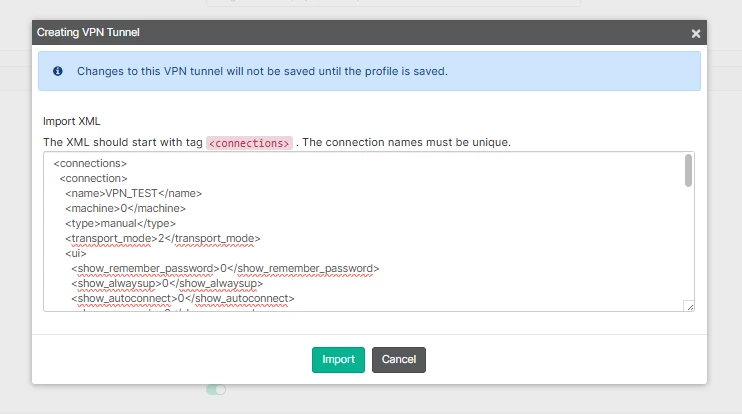
Task: Click the line '<name>VPN_TEST</name>'
Action: (x=133, y=193)
